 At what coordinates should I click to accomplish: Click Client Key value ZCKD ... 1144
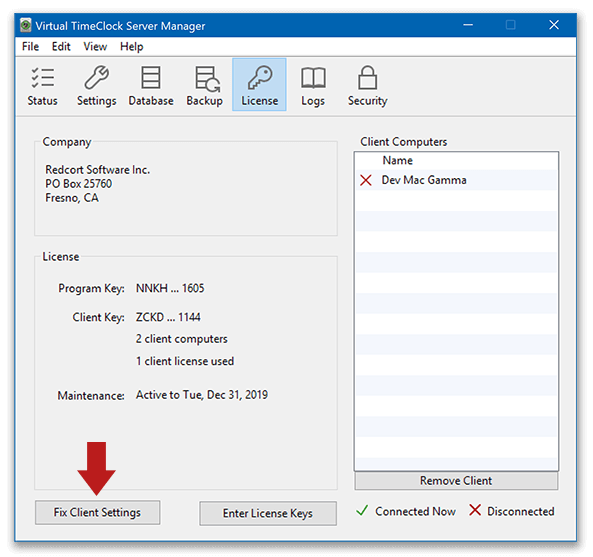click(x=168, y=317)
